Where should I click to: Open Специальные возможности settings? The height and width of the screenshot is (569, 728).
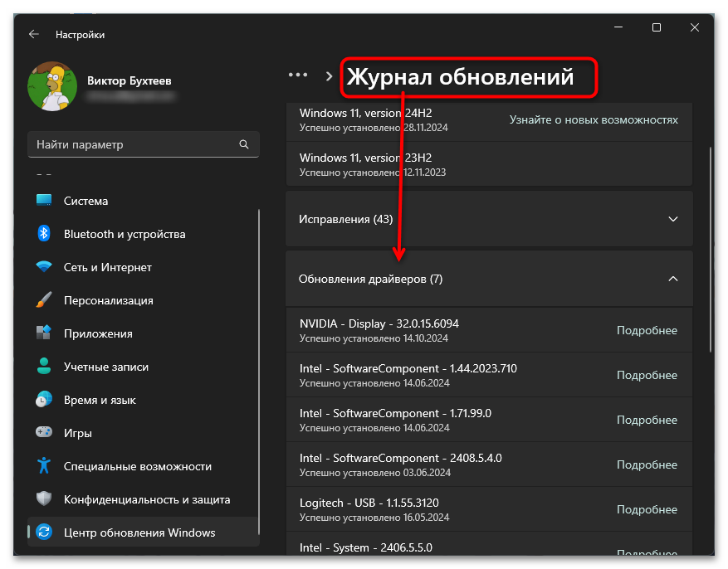click(x=143, y=466)
